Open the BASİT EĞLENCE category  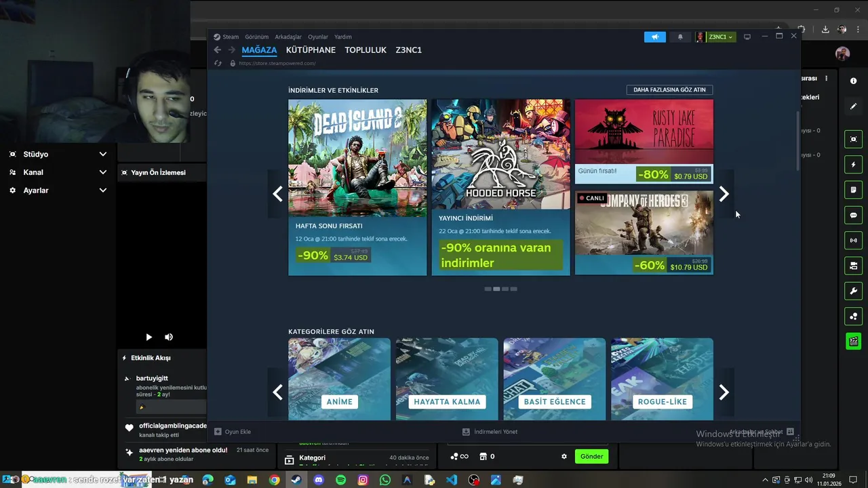point(554,380)
